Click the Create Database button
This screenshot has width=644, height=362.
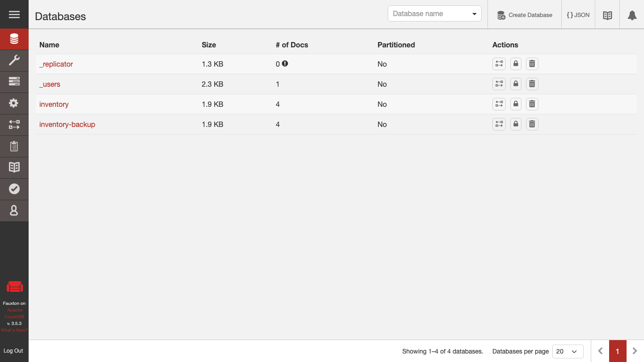(x=525, y=15)
